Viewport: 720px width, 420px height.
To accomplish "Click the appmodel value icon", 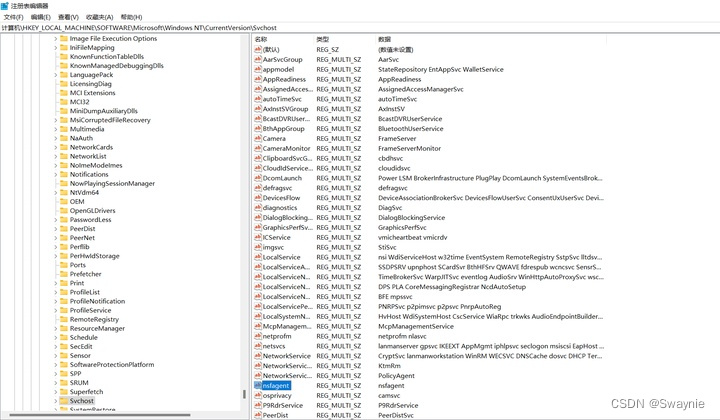I will coord(258,69).
